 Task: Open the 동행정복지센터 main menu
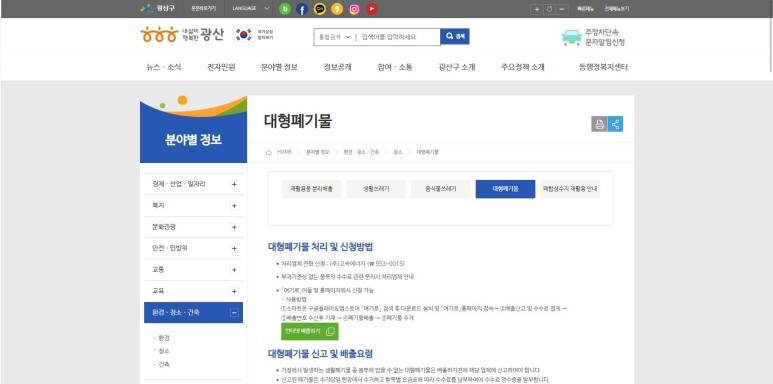tap(603, 68)
